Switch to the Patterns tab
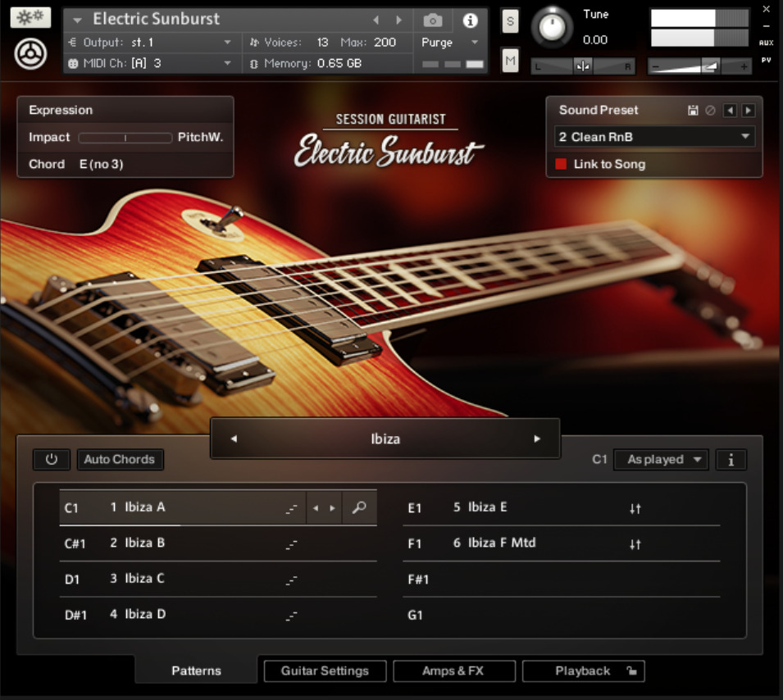This screenshot has width=783, height=700. [196, 671]
